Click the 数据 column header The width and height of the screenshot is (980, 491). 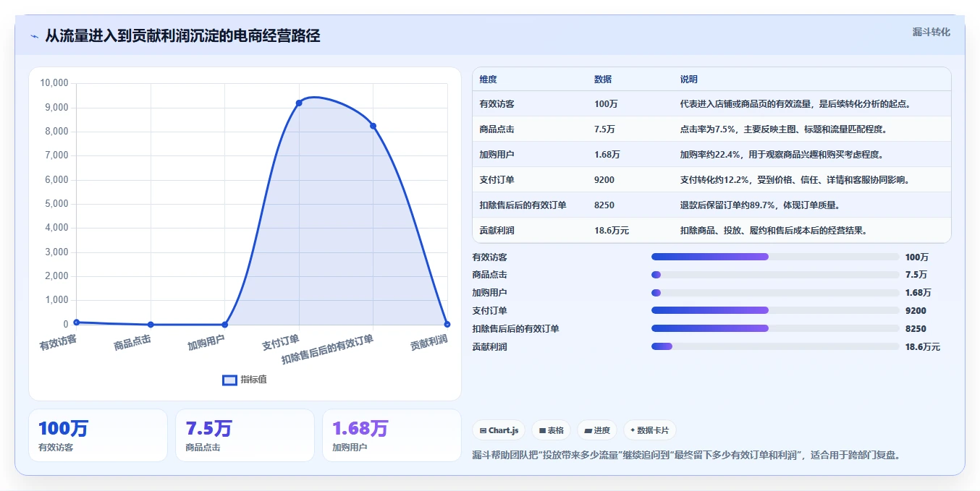[x=603, y=79]
